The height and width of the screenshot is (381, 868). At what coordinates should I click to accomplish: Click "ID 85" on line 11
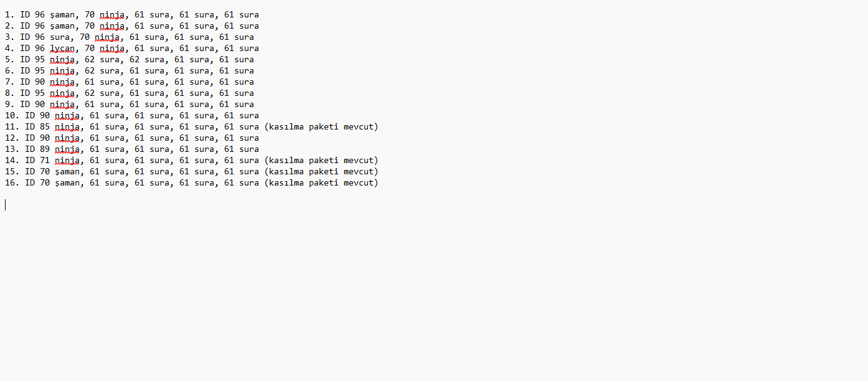[x=37, y=127]
